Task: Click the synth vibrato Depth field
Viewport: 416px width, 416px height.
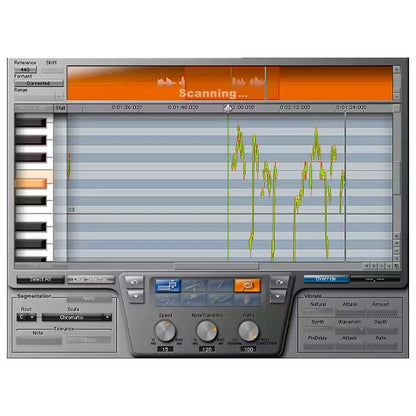Action: click(x=382, y=330)
